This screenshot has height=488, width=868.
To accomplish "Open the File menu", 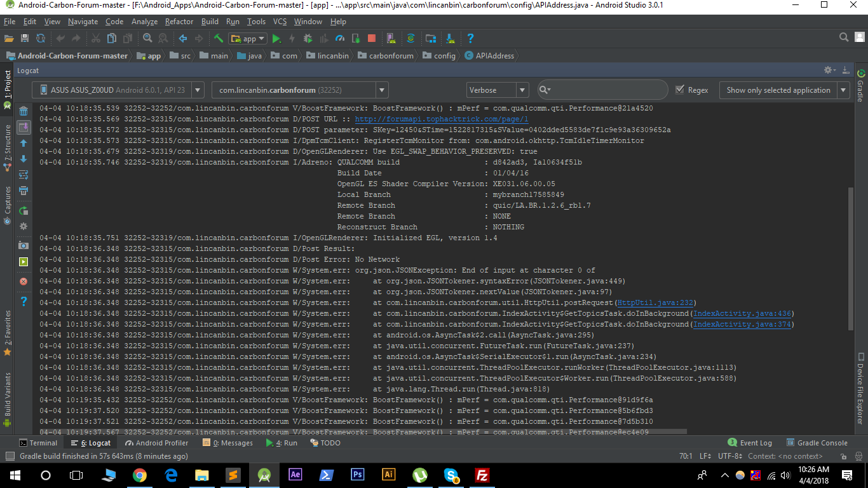I will pos(9,22).
